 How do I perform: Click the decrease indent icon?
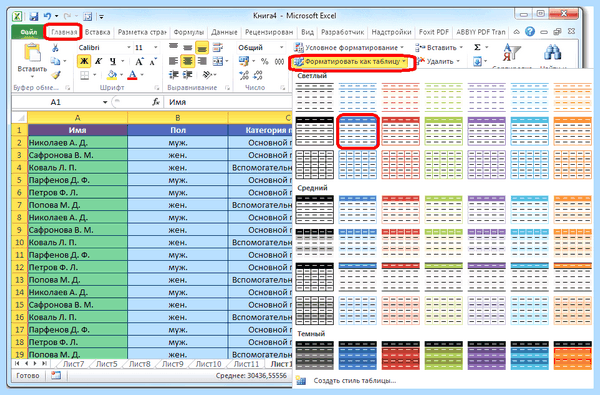[x=173, y=75]
